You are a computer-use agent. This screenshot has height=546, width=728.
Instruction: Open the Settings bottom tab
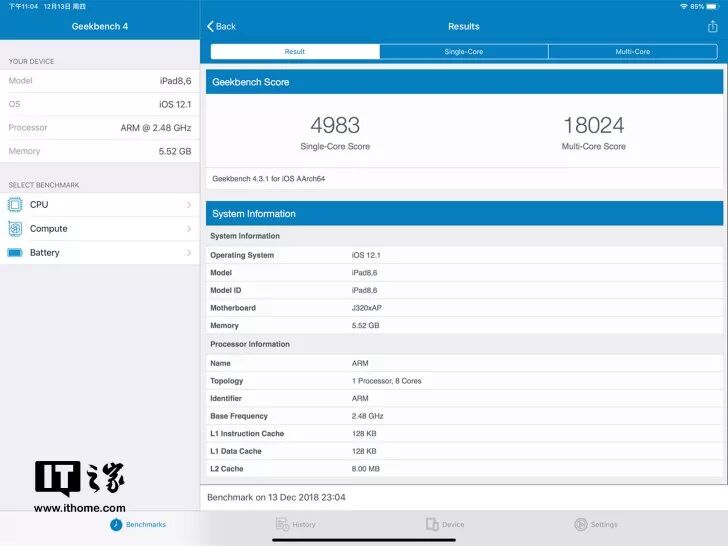click(x=596, y=525)
